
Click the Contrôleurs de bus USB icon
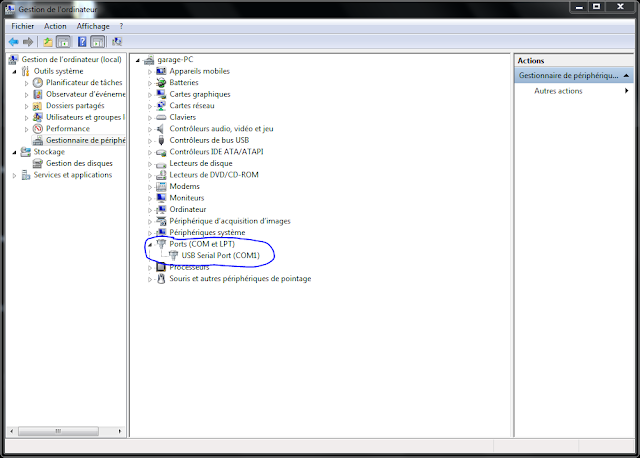[161, 140]
